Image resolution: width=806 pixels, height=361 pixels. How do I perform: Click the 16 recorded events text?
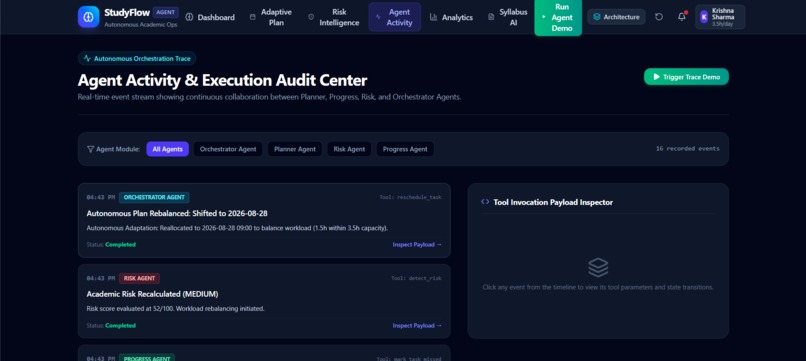point(687,149)
